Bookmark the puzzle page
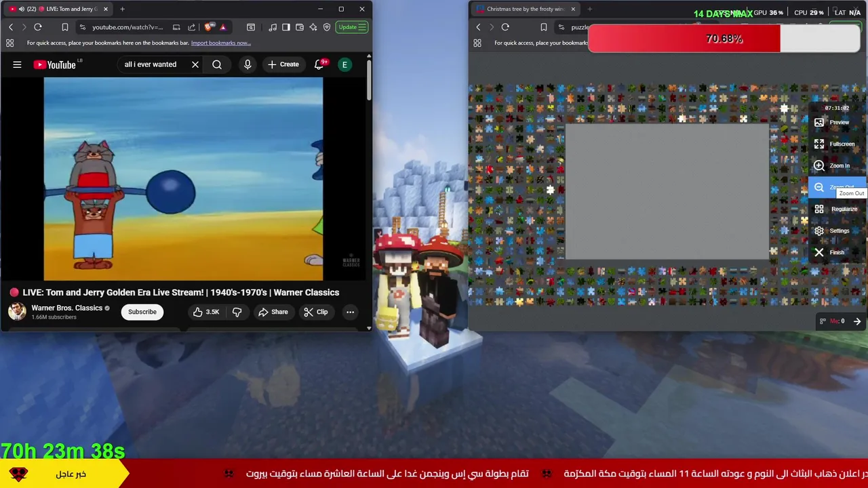The height and width of the screenshot is (488, 868). point(543,27)
